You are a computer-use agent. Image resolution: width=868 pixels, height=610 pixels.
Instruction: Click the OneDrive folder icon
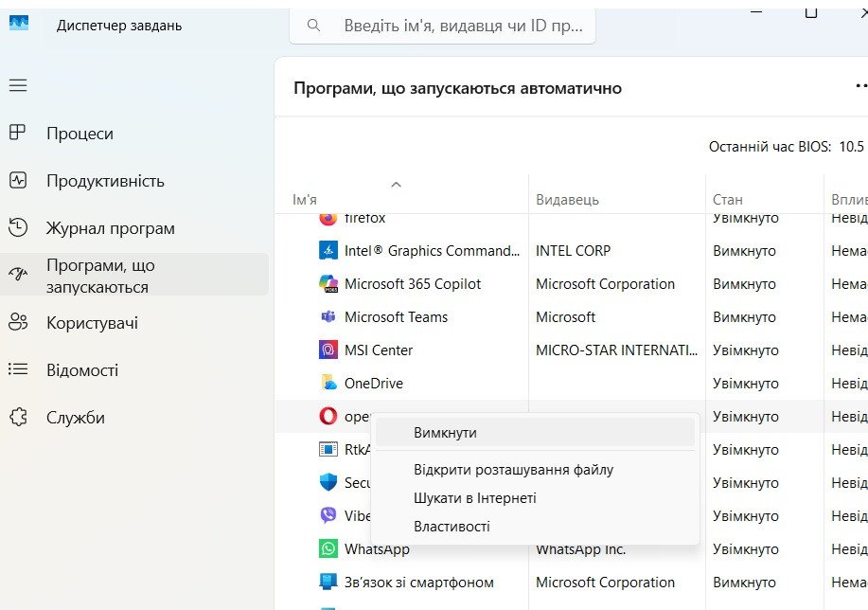(x=328, y=383)
